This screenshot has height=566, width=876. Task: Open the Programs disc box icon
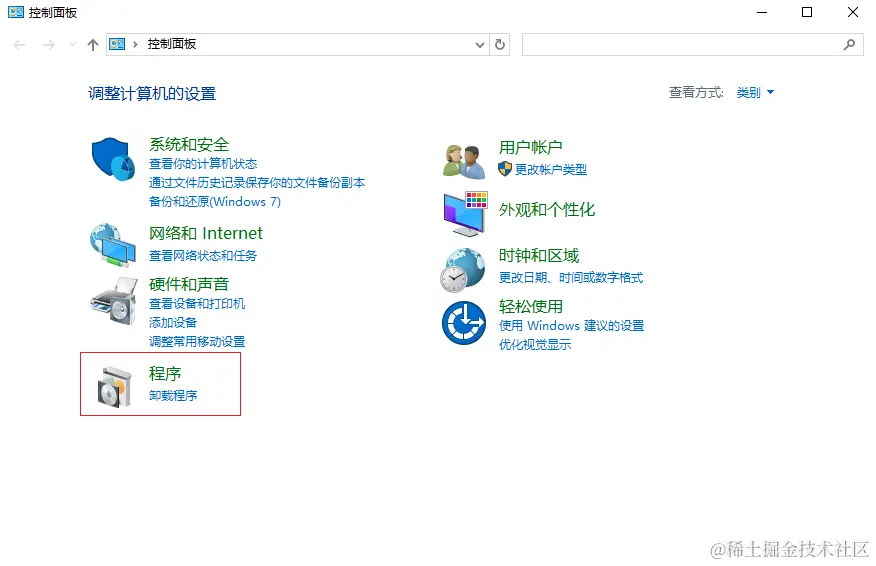[115, 387]
